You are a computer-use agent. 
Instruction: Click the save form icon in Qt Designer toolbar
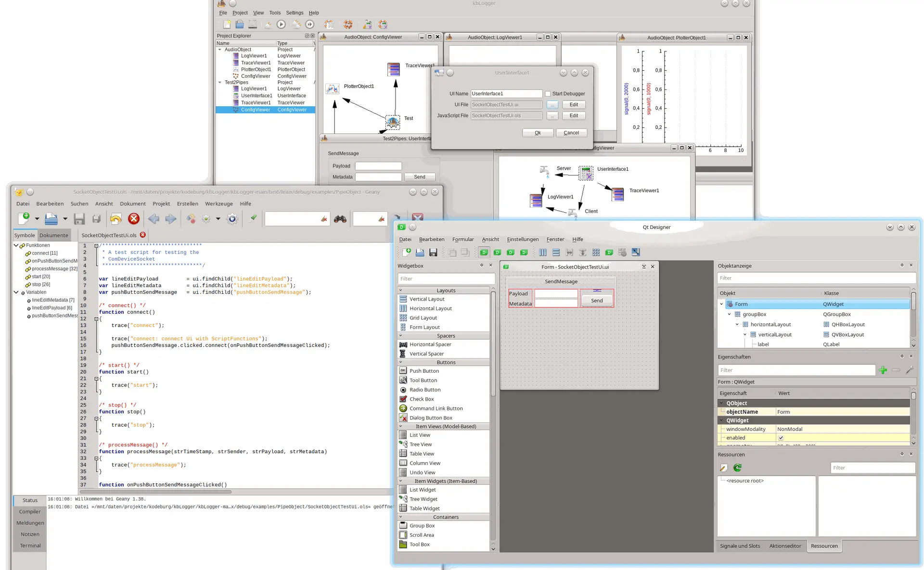pyautogui.click(x=433, y=252)
